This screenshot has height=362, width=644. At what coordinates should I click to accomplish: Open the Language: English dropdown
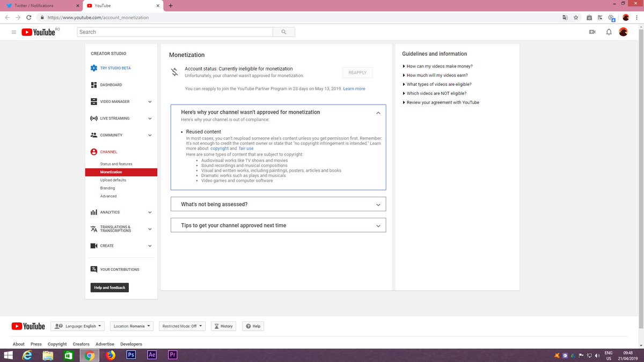coord(78,326)
